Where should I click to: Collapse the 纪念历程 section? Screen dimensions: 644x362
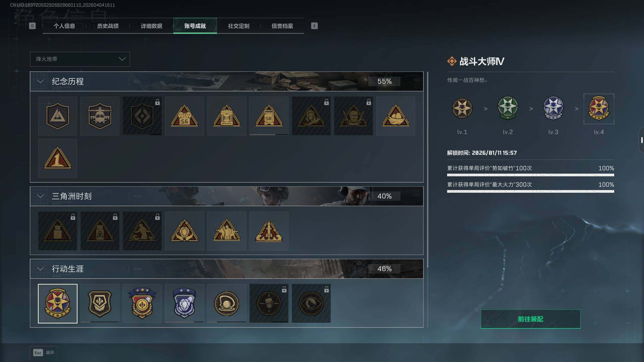coord(40,81)
